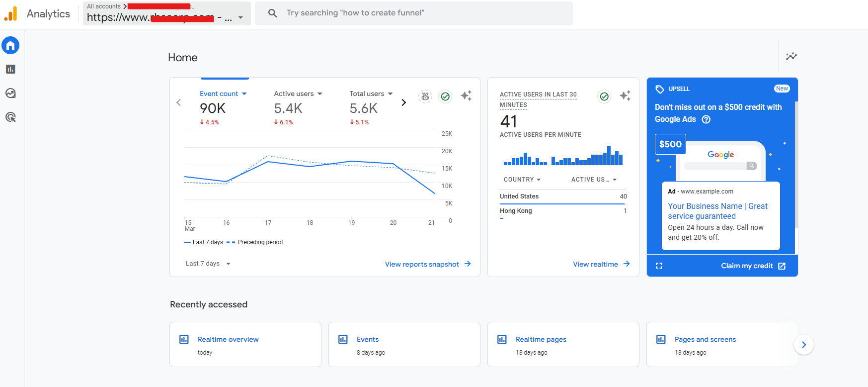Toggle the comparison icon on chart card
The image size is (868, 387).
pyautogui.click(x=425, y=97)
